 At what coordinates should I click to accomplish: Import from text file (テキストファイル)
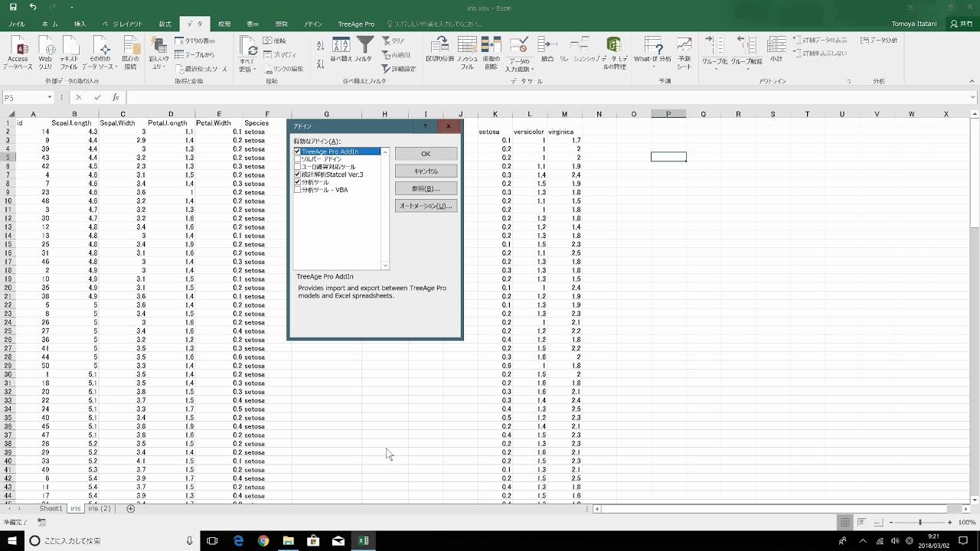(x=70, y=54)
